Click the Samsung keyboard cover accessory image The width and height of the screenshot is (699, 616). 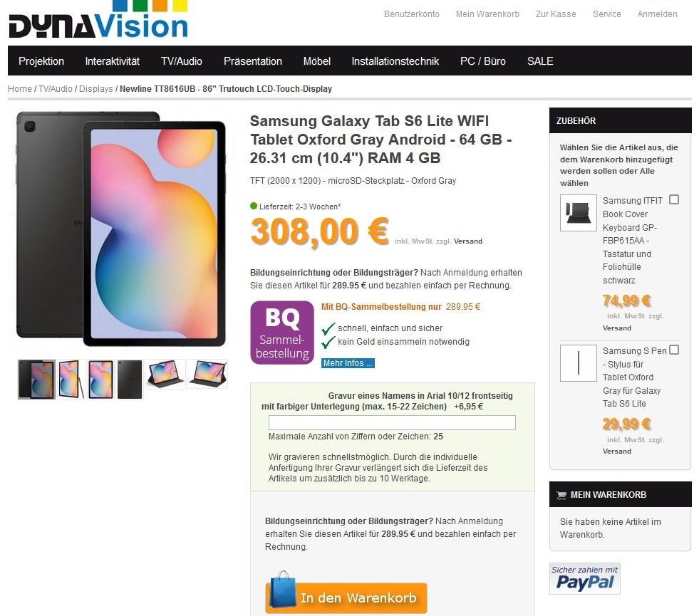coord(578,213)
